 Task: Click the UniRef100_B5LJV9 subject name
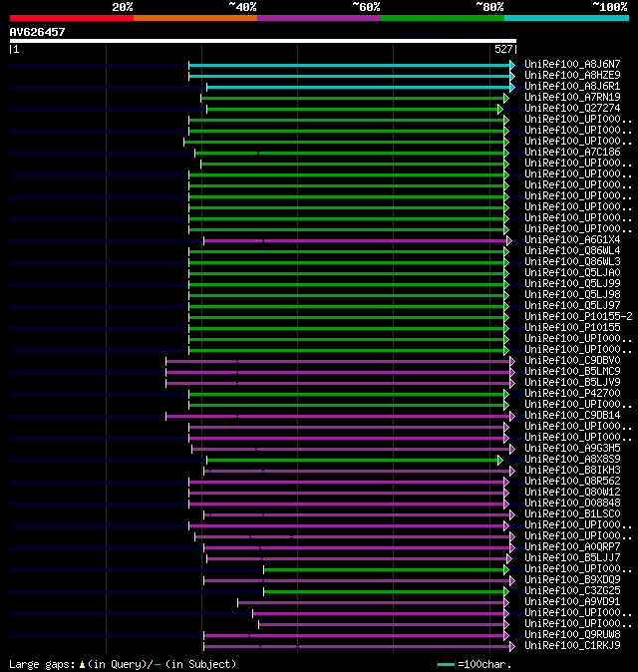tap(572, 383)
